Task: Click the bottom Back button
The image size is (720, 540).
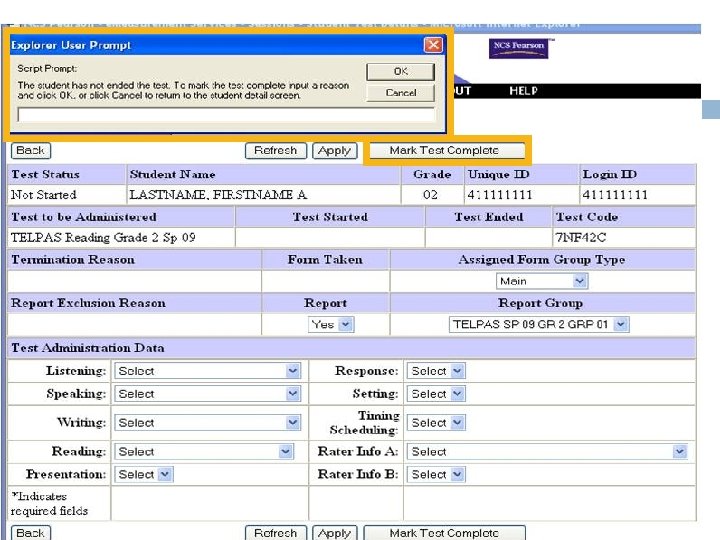Action: pos(30,533)
